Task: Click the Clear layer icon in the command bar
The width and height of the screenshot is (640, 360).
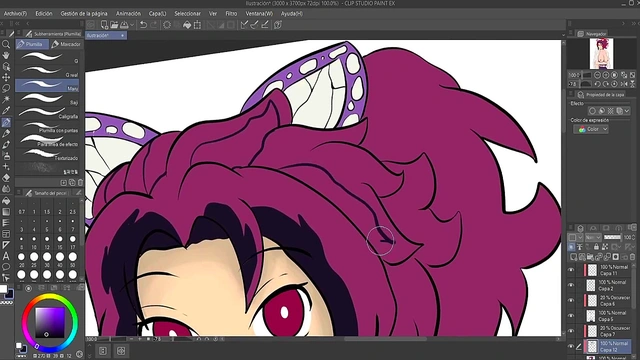Action: pos(167,25)
